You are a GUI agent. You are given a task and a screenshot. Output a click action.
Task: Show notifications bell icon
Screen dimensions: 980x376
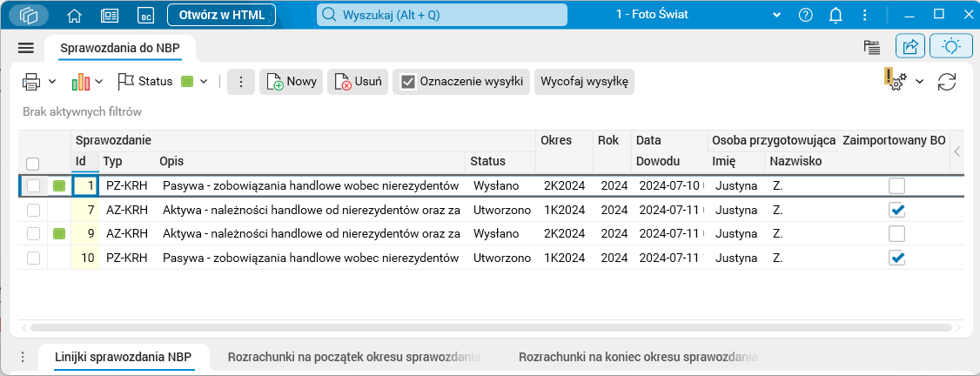coord(836,15)
